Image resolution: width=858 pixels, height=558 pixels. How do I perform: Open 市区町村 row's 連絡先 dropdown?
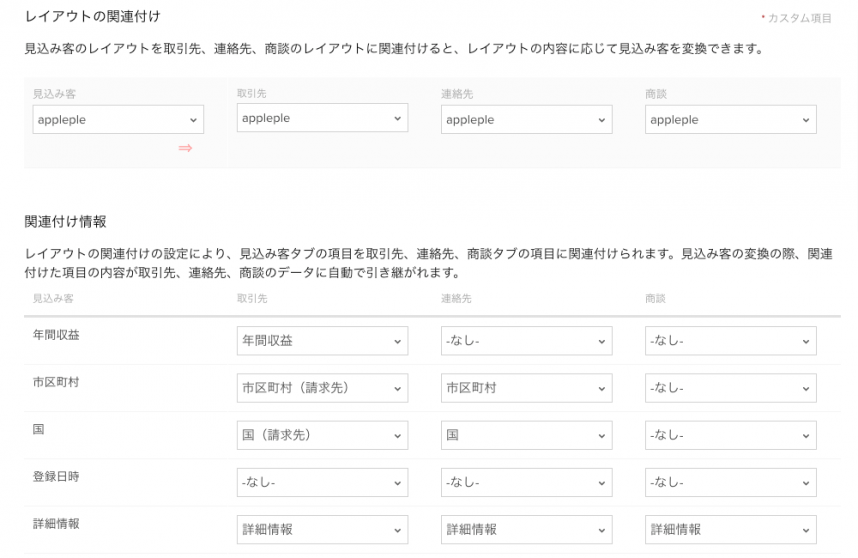[x=526, y=388]
